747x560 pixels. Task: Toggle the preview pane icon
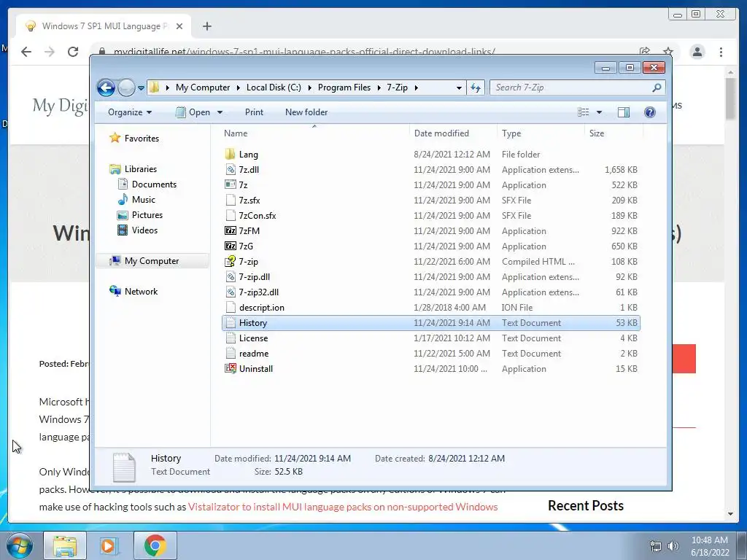pos(624,112)
